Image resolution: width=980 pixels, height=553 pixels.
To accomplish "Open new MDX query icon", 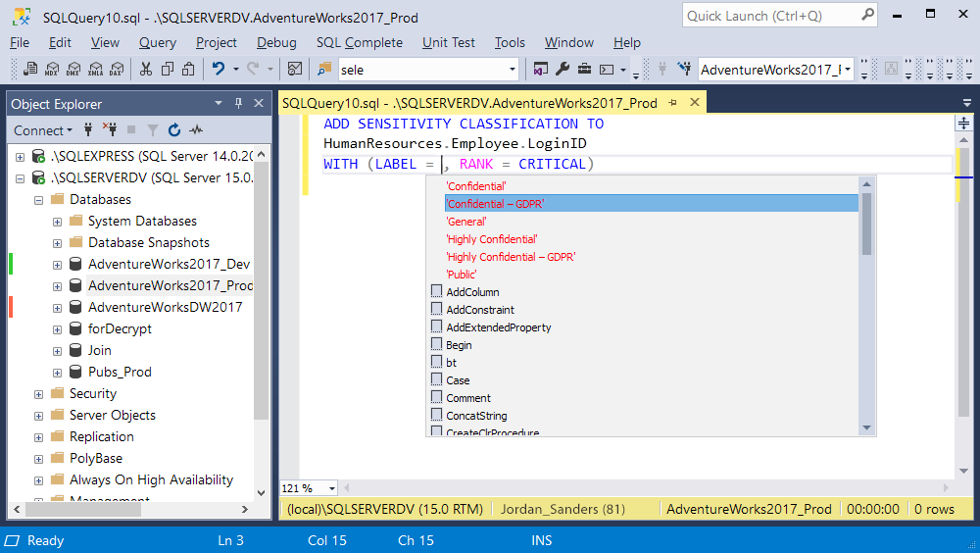I will click(x=53, y=69).
